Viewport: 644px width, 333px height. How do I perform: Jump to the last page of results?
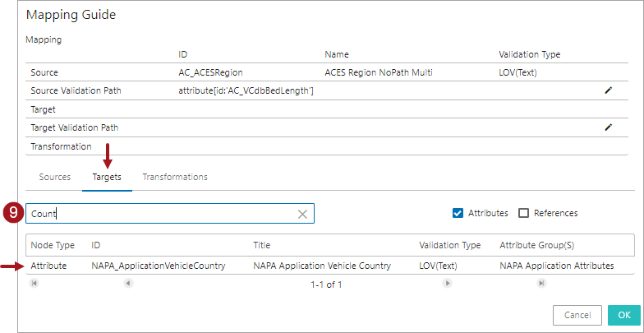[541, 284]
